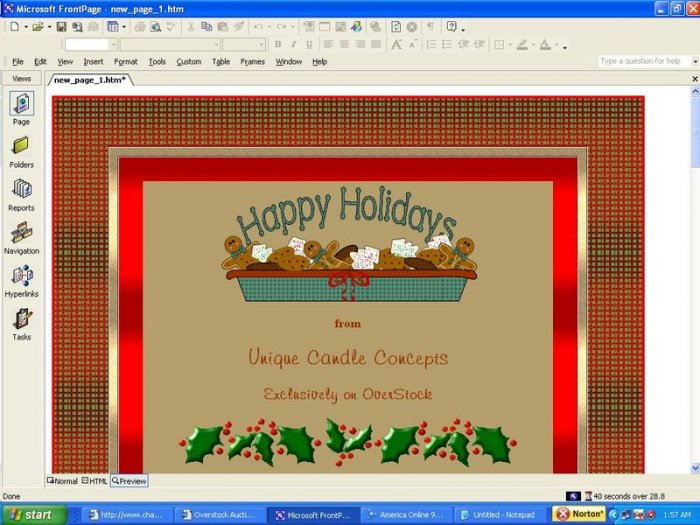Open Tasks view in Views bar
Image resolution: width=700 pixels, height=525 pixels.
[x=21, y=325]
